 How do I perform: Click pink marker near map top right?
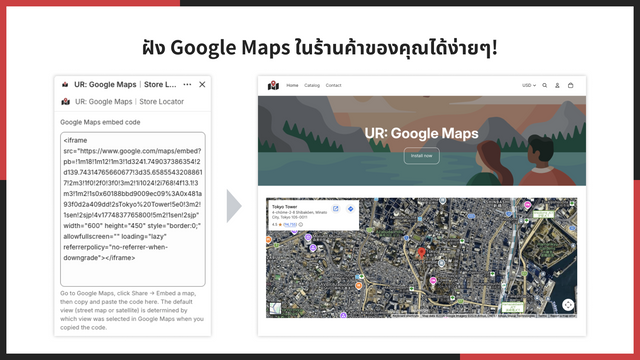click(x=528, y=204)
